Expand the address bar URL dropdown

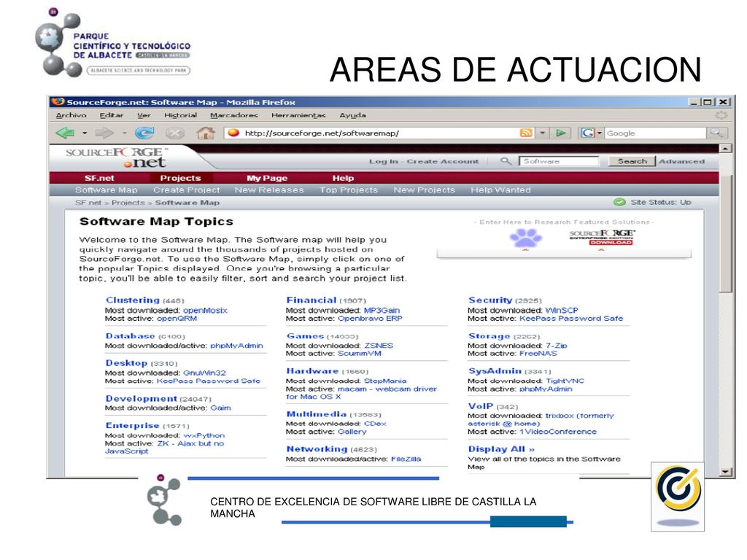(x=543, y=133)
